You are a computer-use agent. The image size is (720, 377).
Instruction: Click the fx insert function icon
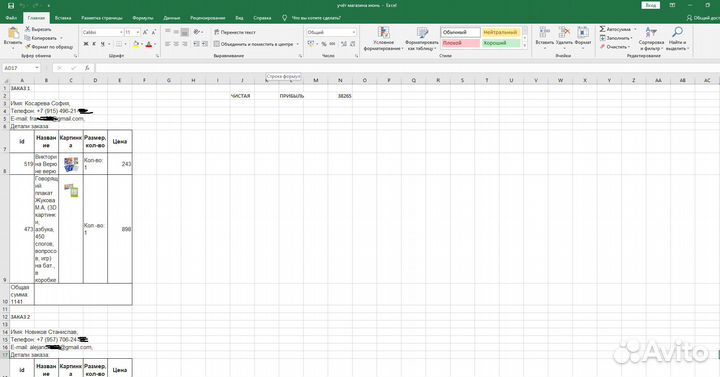[x=87, y=68]
